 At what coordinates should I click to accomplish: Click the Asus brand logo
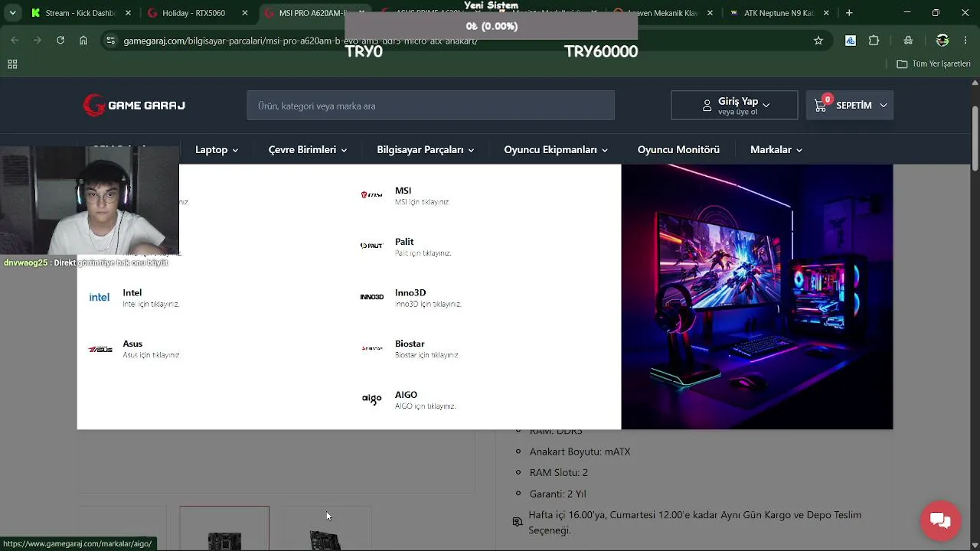[x=100, y=349]
